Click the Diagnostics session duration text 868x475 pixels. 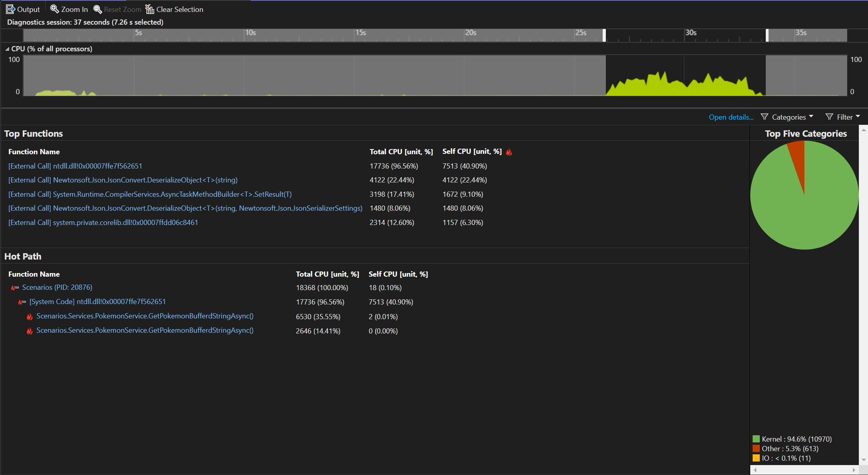click(x=85, y=22)
